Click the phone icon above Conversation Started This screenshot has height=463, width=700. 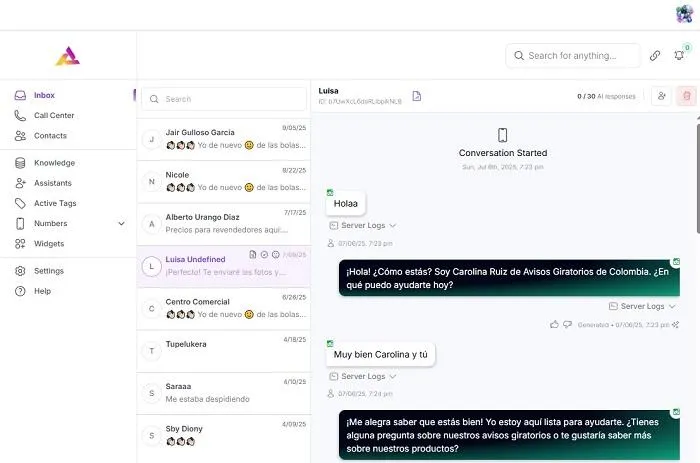click(x=503, y=135)
